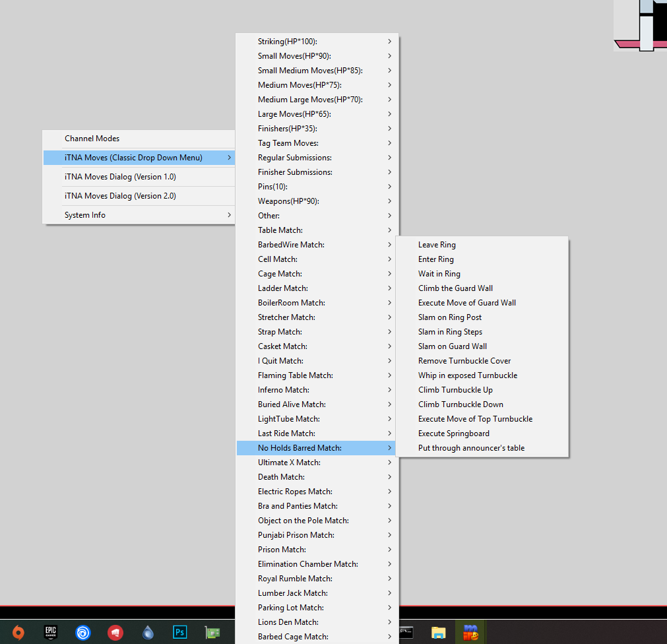Screen dimensions: 667x644
Task: Open the Medium Moves(HP*75) submenu
Action: [317, 84]
